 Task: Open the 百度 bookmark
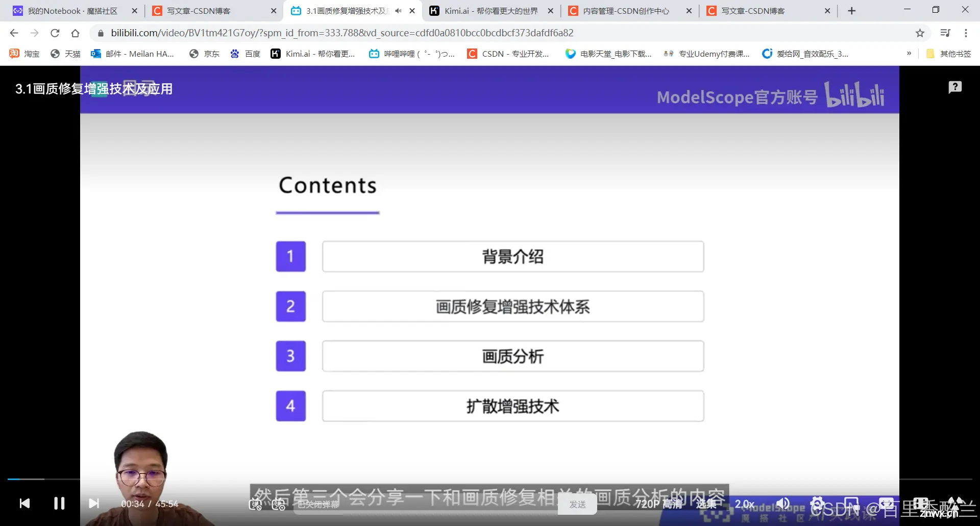coord(245,54)
